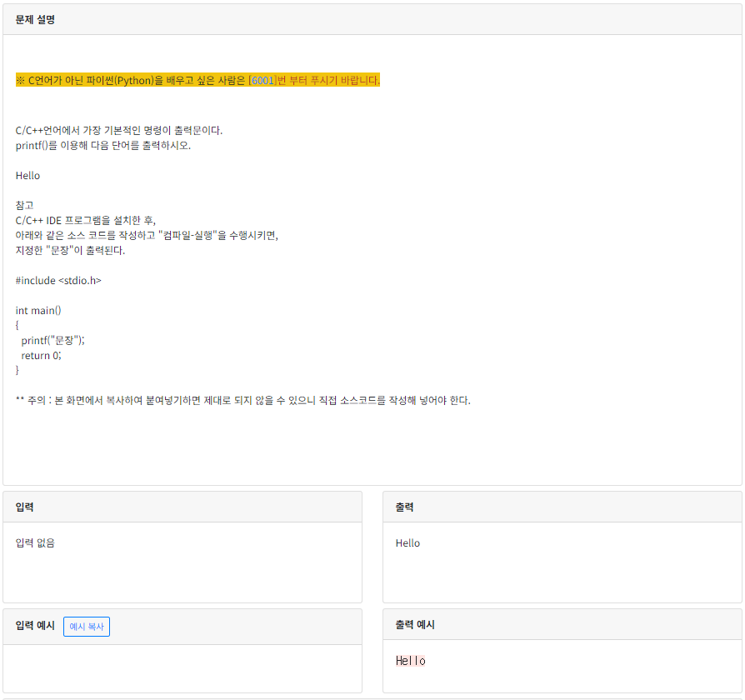The width and height of the screenshot is (745, 700).
Task: Click the '지정한 "문장"이 출력된다.' line
Action: coord(70,251)
